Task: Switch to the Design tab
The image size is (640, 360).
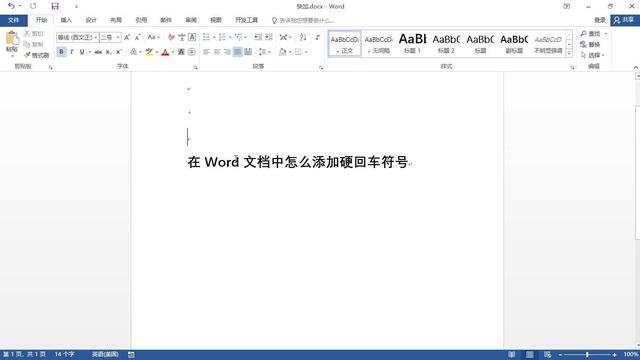Action: (91, 20)
